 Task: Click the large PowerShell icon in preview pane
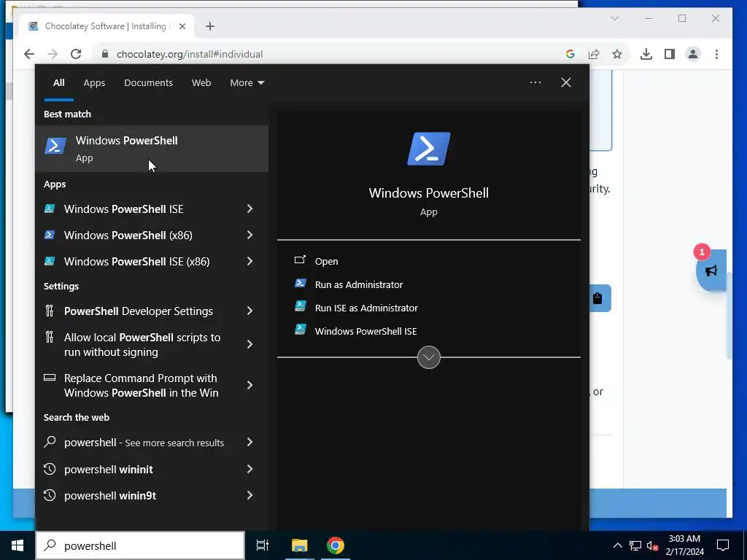pyautogui.click(x=428, y=149)
